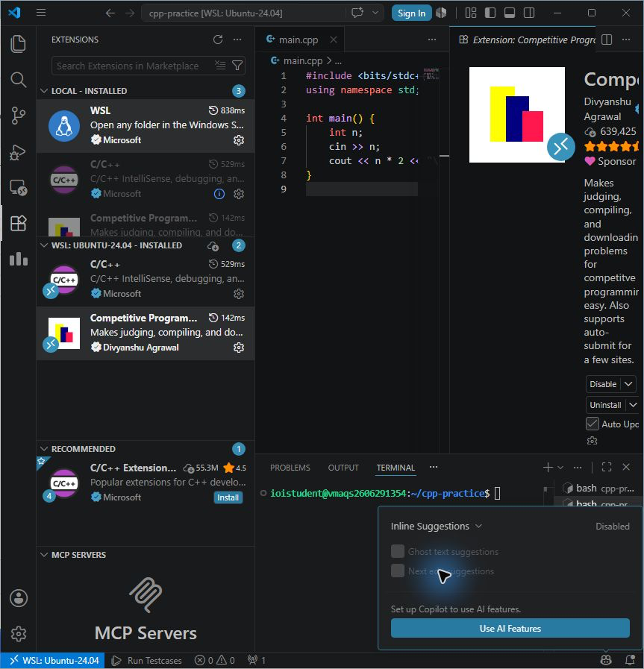Image resolution: width=644 pixels, height=669 pixels.
Task: Open the Explorer view in activity bar
Action: pos(18,44)
